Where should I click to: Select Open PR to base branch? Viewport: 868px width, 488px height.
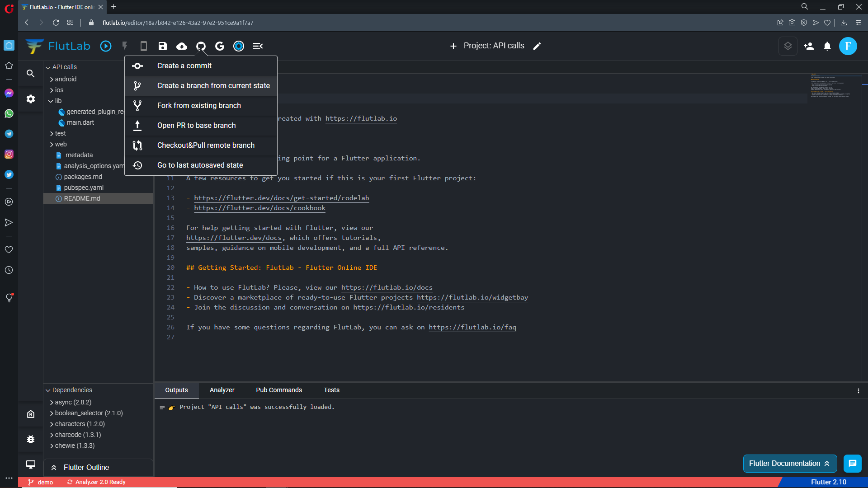click(x=201, y=126)
